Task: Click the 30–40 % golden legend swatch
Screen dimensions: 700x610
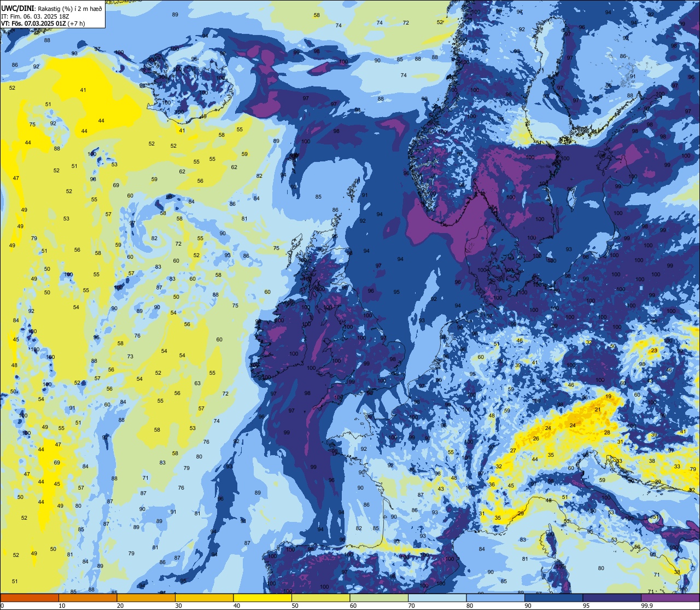Action: click(204, 597)
